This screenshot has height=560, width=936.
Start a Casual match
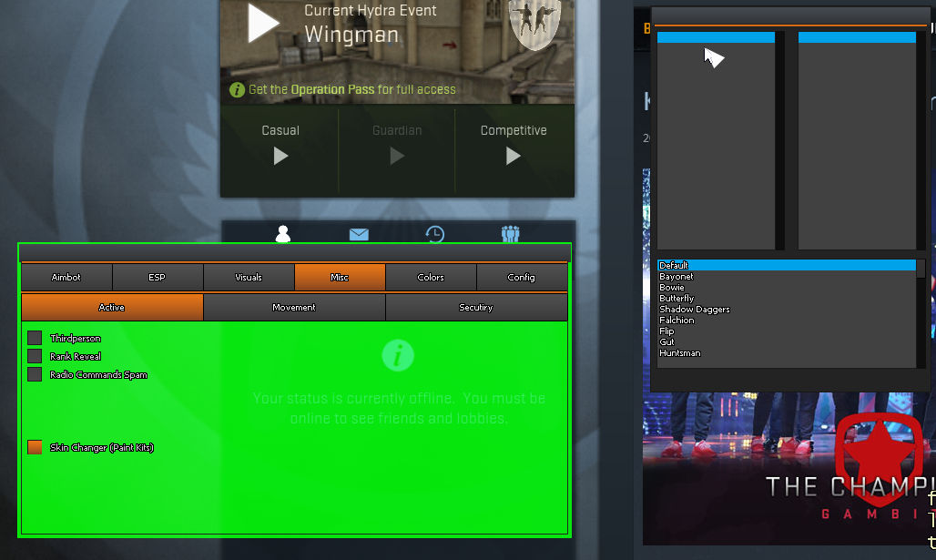[280, 156]
